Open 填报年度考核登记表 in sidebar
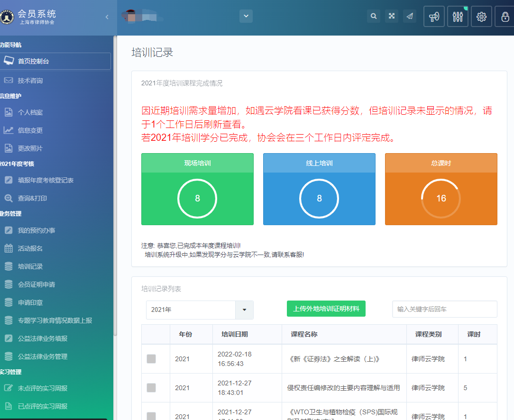Image resolution: width=514 pixels, height=420 pixels. [x=46, y=180]
